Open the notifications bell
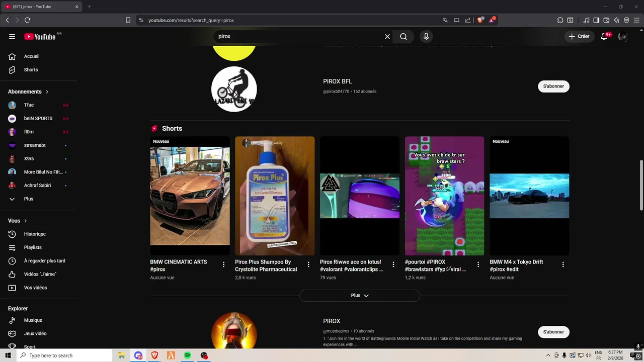Screen dimensions: 644x362 pos(604,36)
